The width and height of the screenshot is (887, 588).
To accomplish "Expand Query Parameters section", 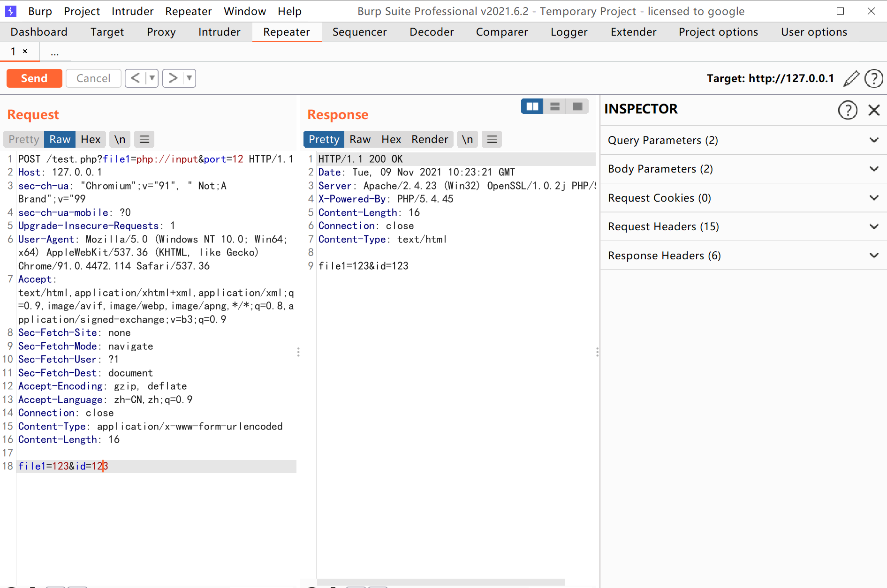I will 743,140.
